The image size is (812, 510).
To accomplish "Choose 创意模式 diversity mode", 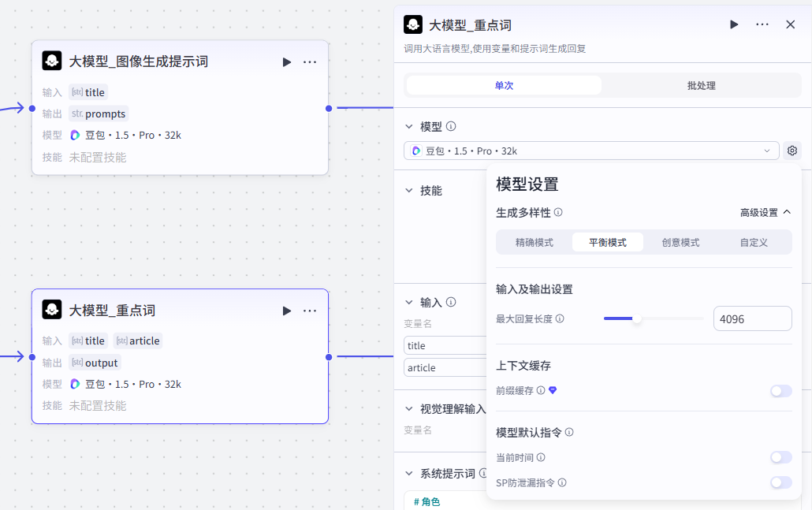I will (x=680, y=243).
